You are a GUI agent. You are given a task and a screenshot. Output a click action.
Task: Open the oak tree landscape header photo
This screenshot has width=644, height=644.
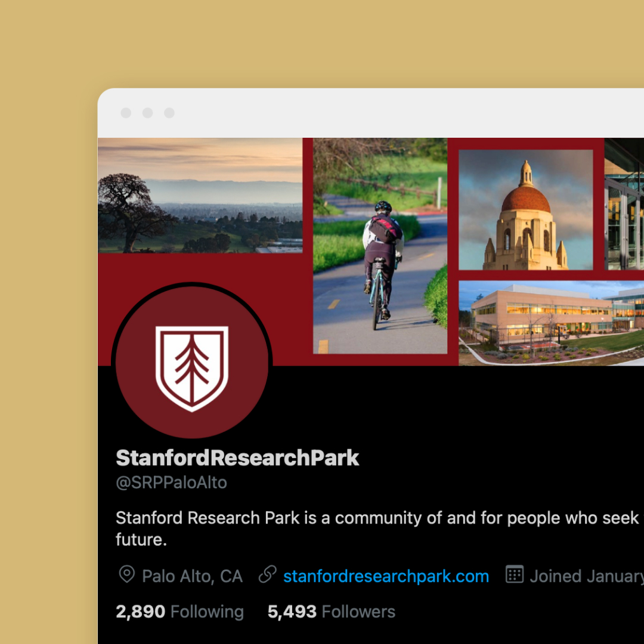[x=200, y=196]
